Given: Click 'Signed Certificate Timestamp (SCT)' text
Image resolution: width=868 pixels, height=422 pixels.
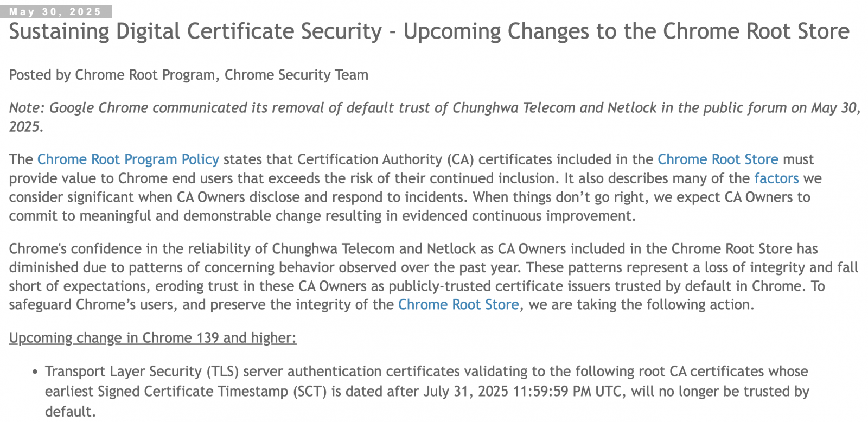Looking at the screenshot, I should (213, 392).
